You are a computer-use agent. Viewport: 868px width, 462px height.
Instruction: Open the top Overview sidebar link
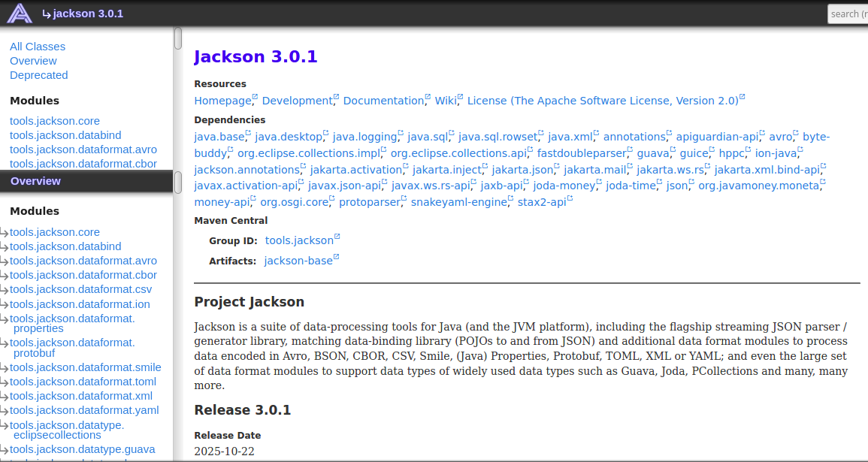pyautogui.click(x=33, y=61)
